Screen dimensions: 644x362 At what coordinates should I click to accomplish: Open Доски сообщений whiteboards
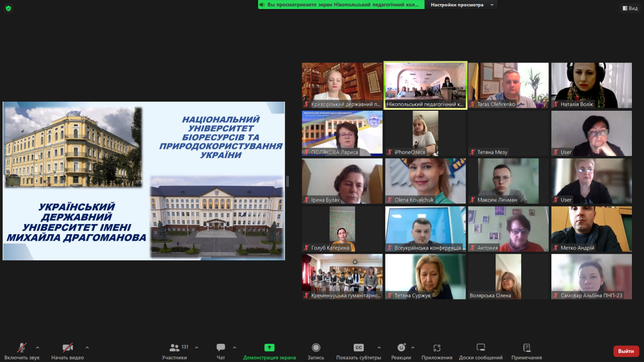click(x=480, y=347)
